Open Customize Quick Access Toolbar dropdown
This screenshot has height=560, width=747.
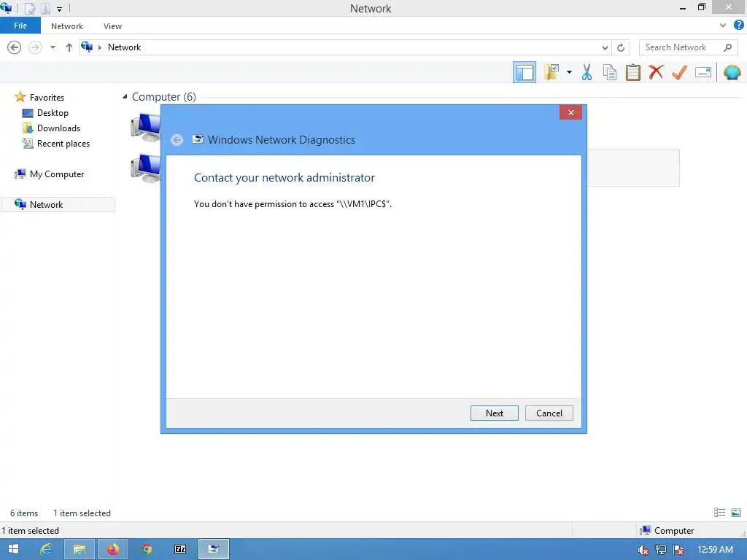point(60,9)
